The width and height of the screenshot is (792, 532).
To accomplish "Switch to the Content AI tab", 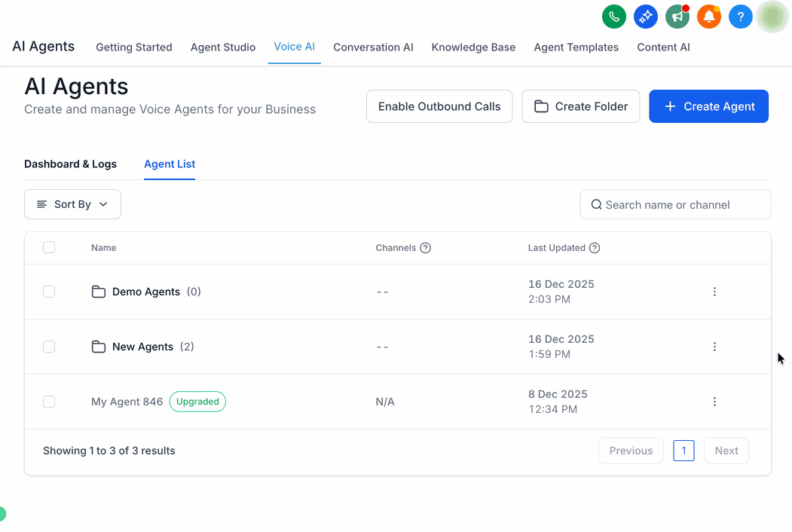I will pos(663,47).
